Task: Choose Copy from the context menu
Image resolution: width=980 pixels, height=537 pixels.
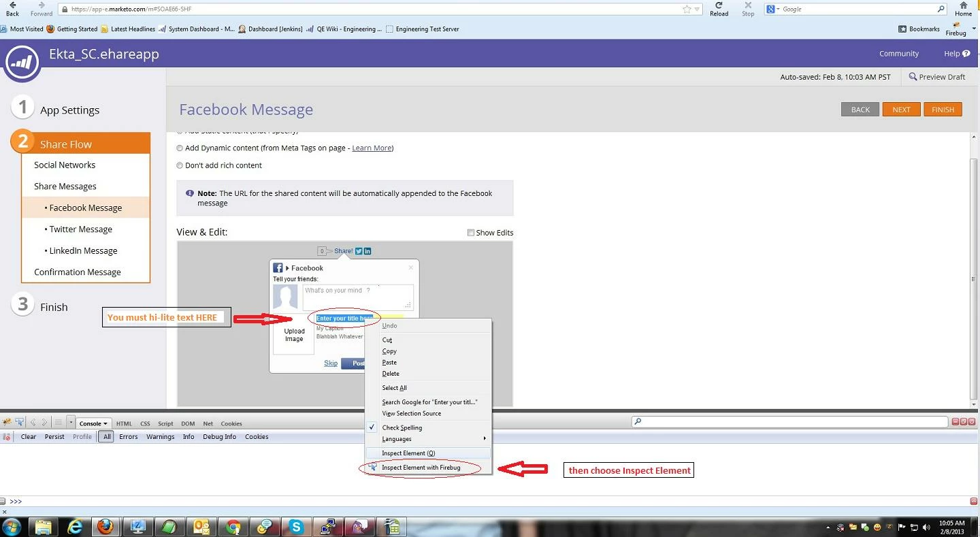Action: click(428, 351)
